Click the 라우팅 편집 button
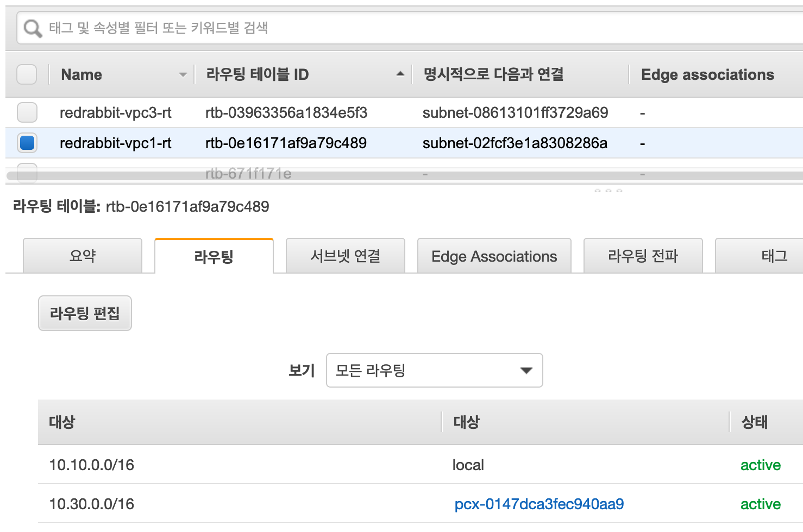 click(x=85, y=313)
